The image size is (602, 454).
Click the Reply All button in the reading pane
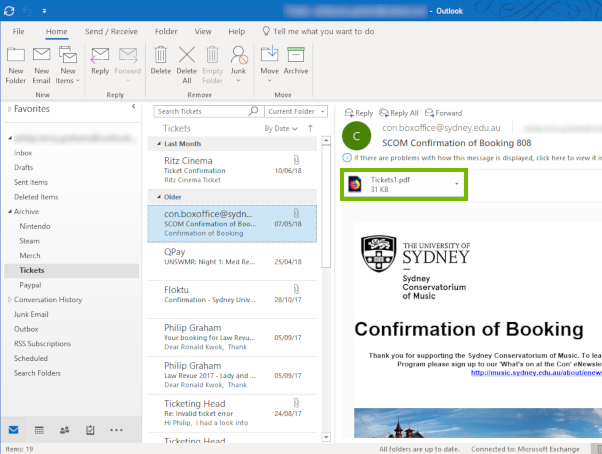400,113
